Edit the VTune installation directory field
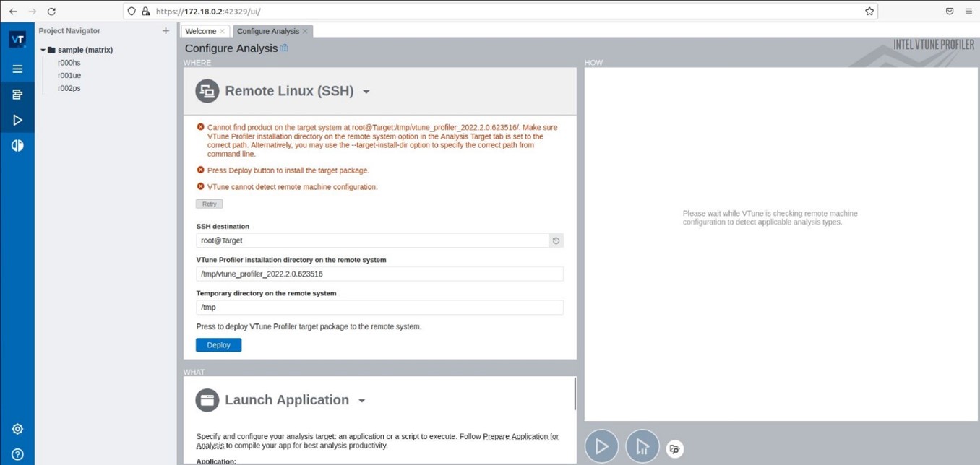 [x=379, y=274]
